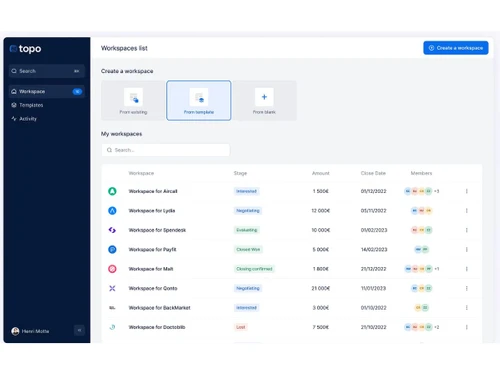Viewport: 500px width, 375px height.
Task: Click the Closing confirmed stage tag
Action: click(x=254, y=269)
